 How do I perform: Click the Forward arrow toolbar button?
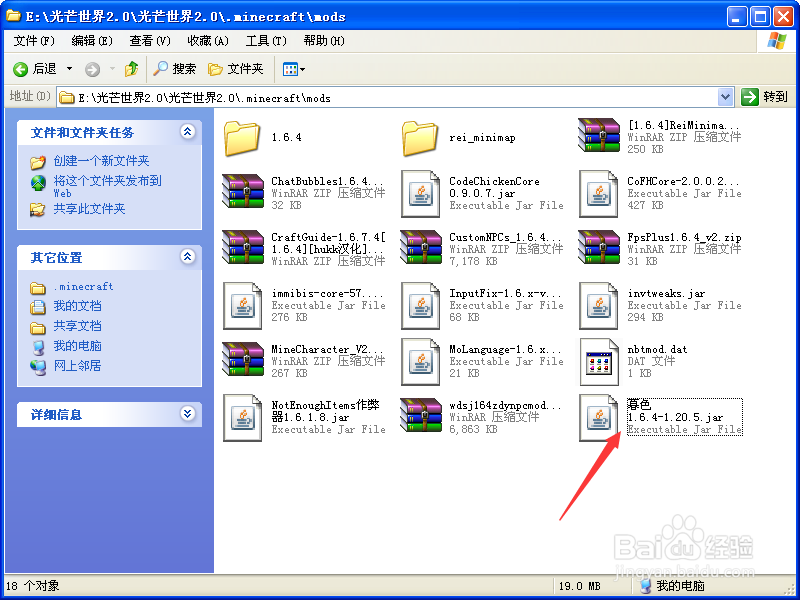[x=92, y=69]
